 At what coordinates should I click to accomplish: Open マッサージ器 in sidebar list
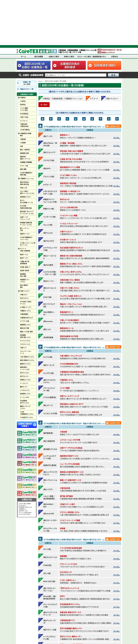(24, 166)
